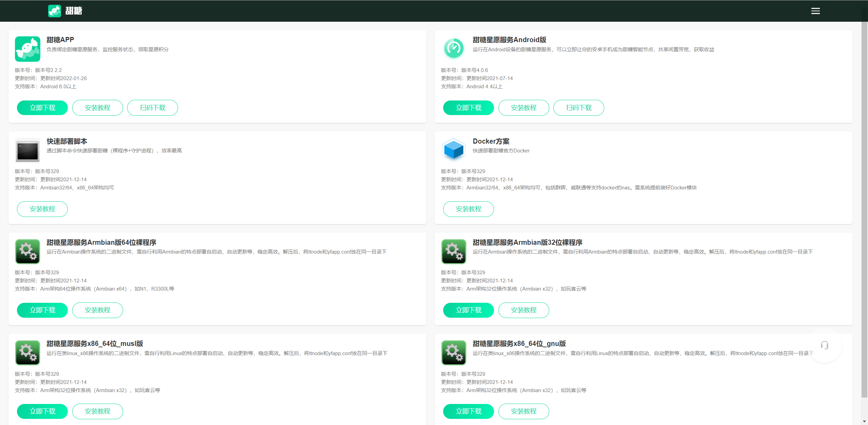Click the 快速部署脚本 terminal icon
Image resolution: width=868 pixels, height=425 pixels.
[x=27, y=150]
